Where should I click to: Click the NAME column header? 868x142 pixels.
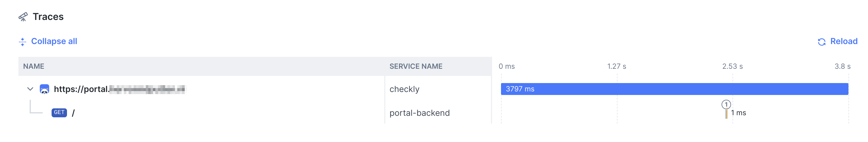point(34,66)
